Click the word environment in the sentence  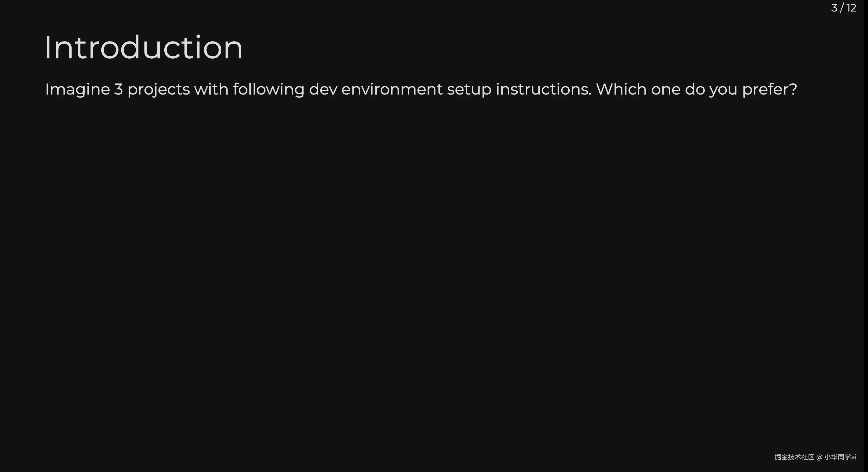392,89
